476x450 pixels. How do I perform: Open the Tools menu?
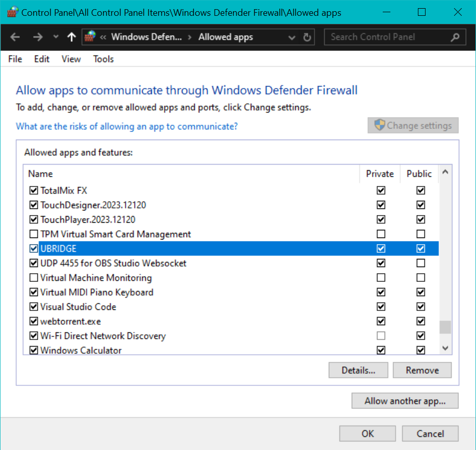(x=103, y=59)
